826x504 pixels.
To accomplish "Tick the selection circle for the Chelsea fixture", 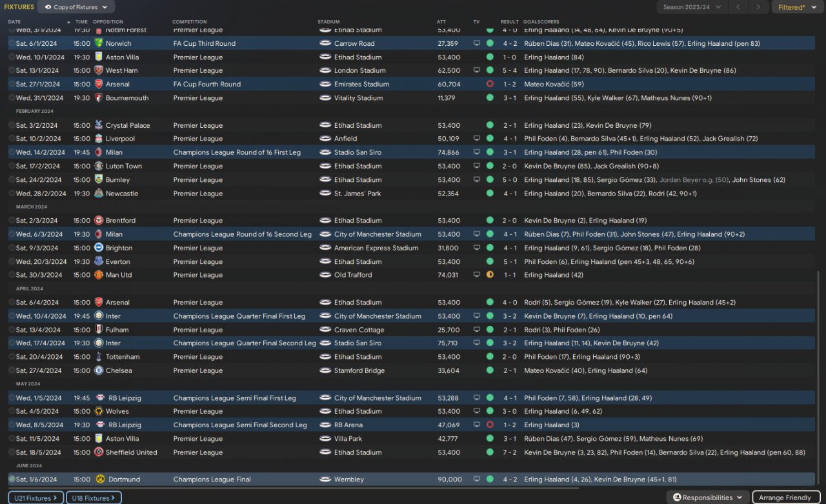I will coord(12,370).
